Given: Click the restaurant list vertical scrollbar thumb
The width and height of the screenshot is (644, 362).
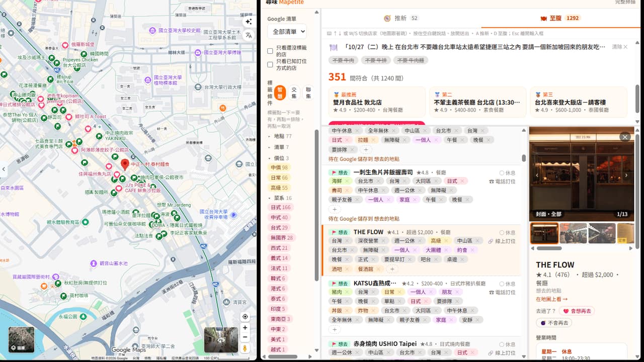Looking at the screenshot, I should click(524, 158).
